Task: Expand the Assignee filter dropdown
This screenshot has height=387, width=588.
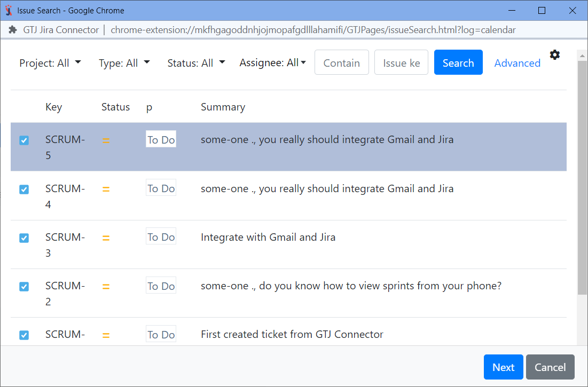Action: tap(272, 63)
